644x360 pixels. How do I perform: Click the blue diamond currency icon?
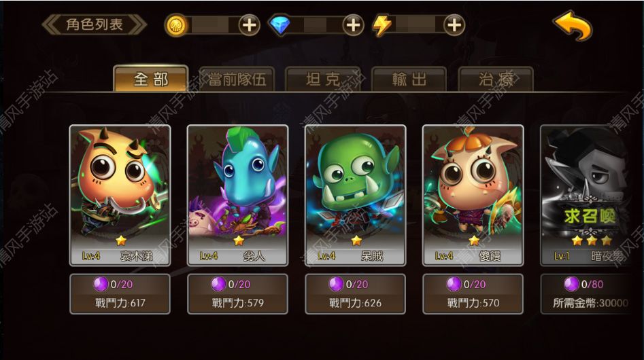click(x=280, y=26)
